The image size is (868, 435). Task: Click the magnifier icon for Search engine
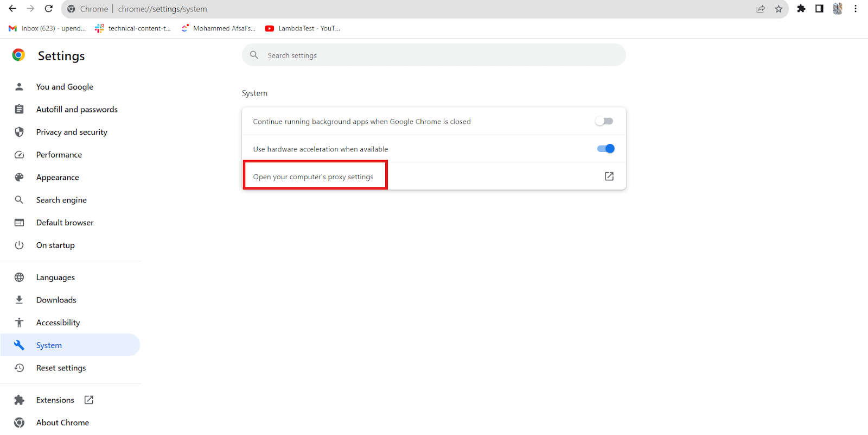(x=19, y=200)
